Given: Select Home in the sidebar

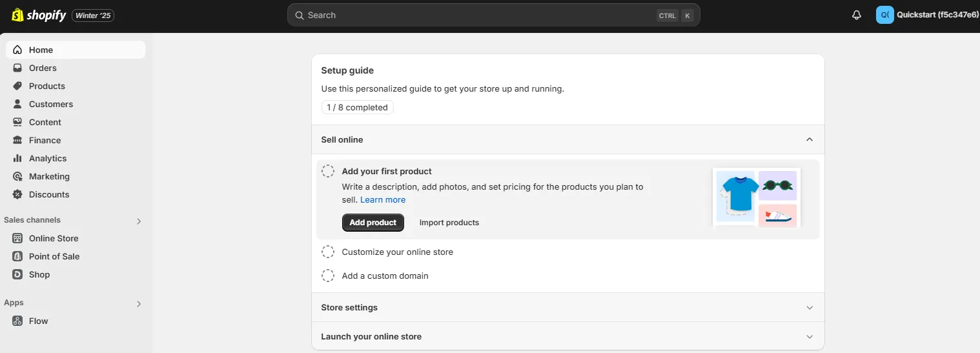Looking at the screenshot, I should click(76, 50).
